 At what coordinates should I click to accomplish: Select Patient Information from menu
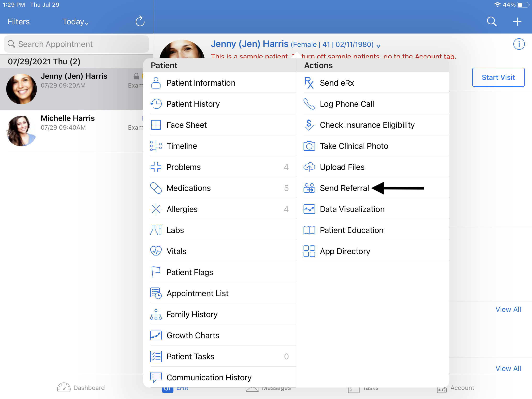tap(201, 83)
